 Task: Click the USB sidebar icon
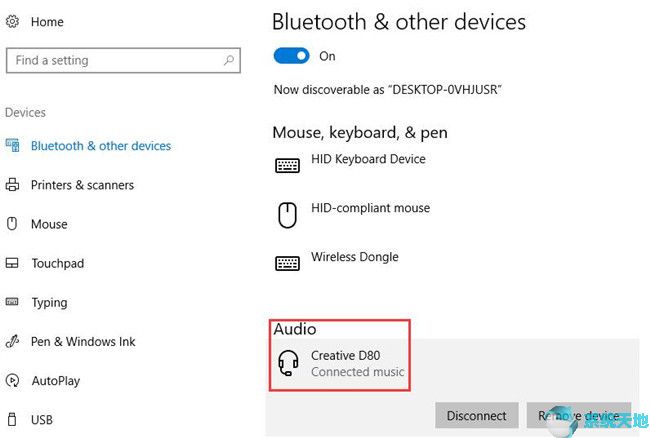click(13, 420)
